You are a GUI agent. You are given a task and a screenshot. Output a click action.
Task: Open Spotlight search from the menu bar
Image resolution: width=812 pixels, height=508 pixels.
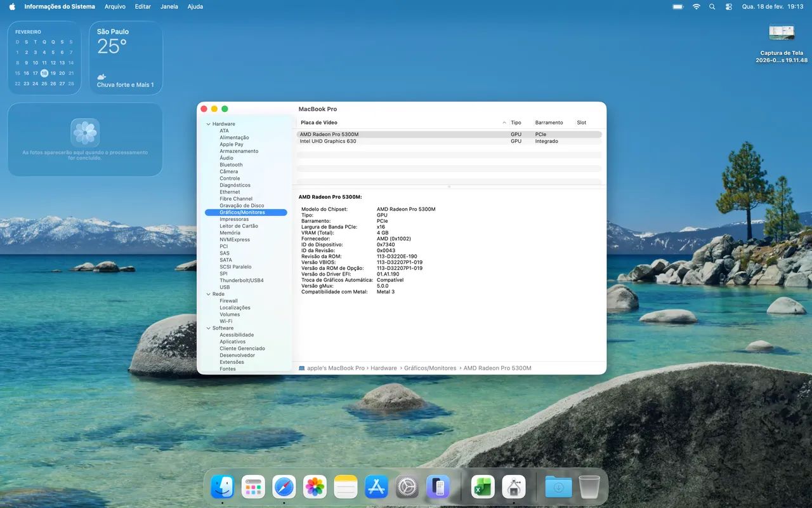[x=711, y=6]
